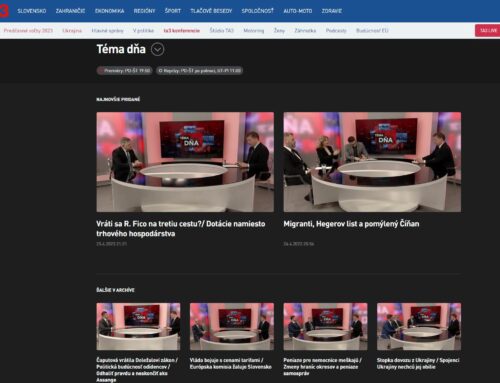This screenshot has height=383, width=500.
Task: Go to Hlavné správy subnav link
Action: click(x=107, y=31)
